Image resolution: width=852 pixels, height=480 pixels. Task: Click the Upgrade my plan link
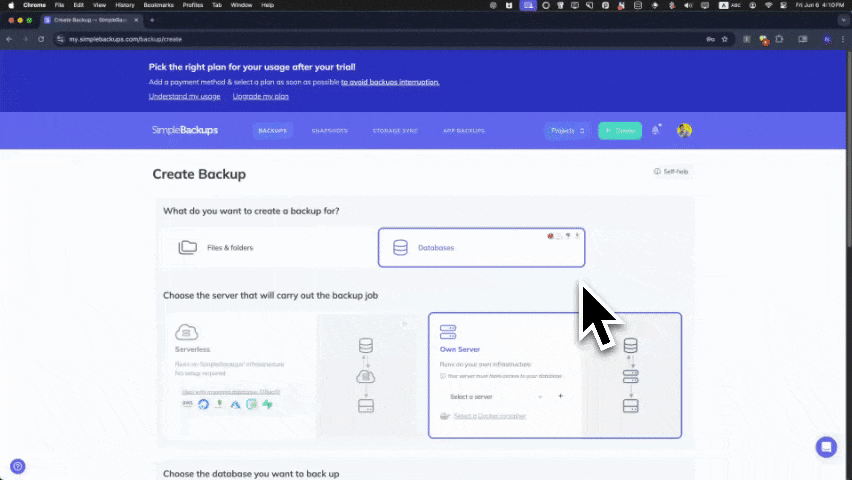pos(261,96)
